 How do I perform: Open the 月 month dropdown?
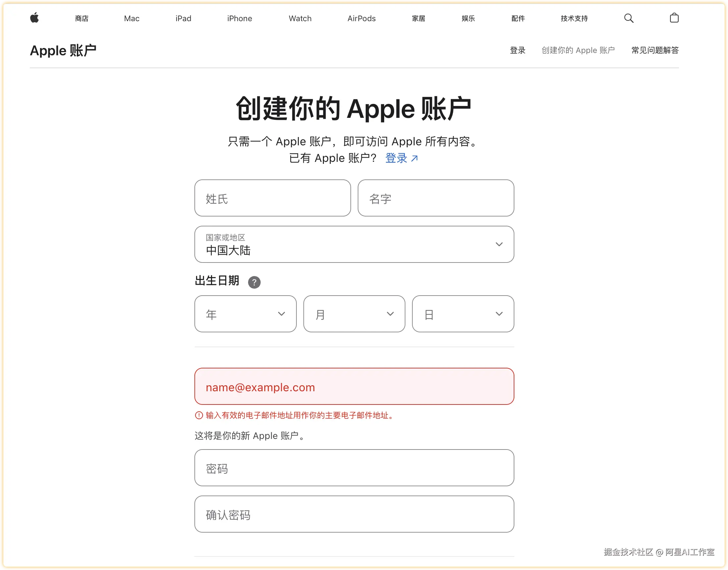(354, 314)
